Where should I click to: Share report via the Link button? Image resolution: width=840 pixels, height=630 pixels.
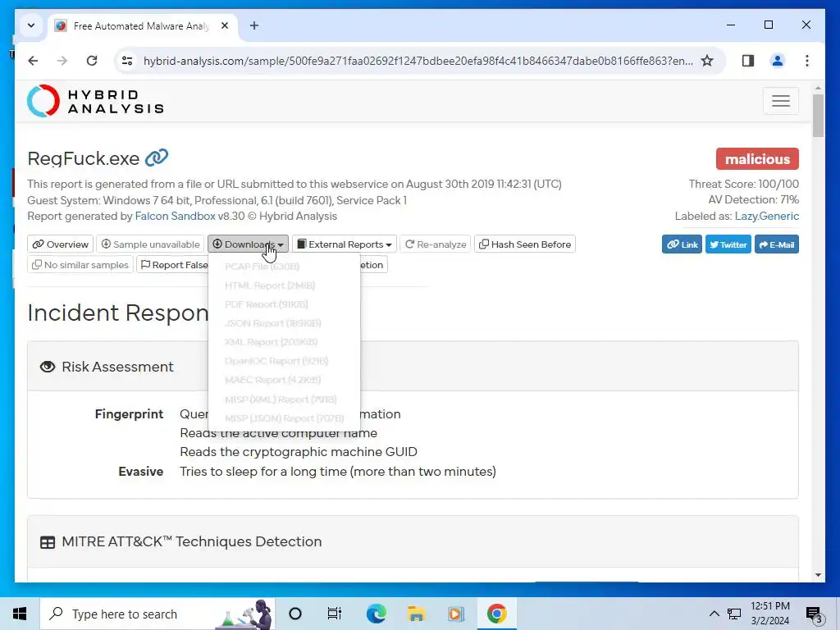click(x=682, y=244)
